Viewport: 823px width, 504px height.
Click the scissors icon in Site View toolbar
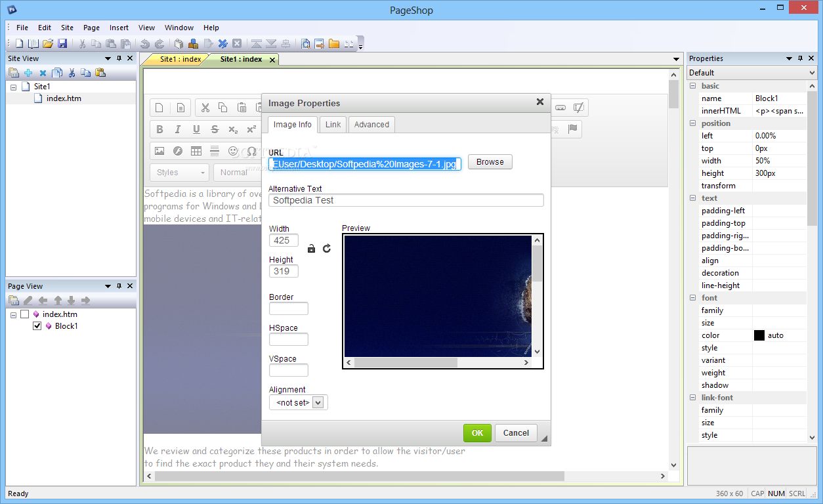72,73
